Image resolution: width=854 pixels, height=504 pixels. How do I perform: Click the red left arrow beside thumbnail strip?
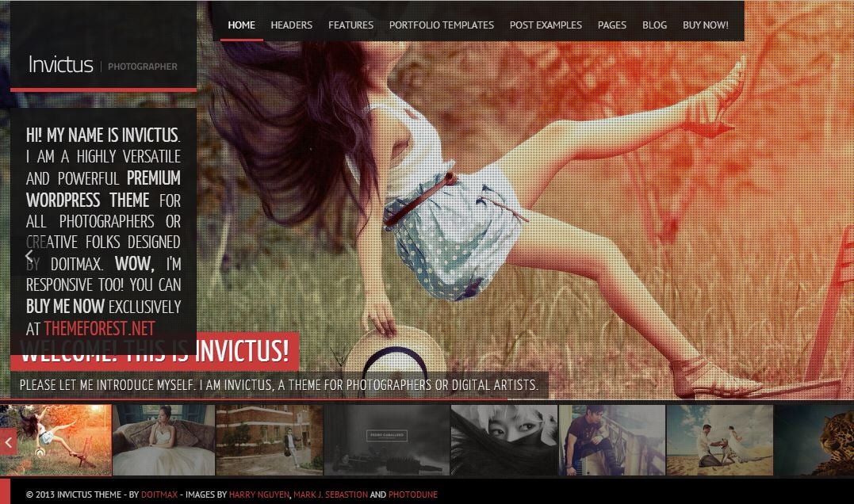tap(8, 442)
